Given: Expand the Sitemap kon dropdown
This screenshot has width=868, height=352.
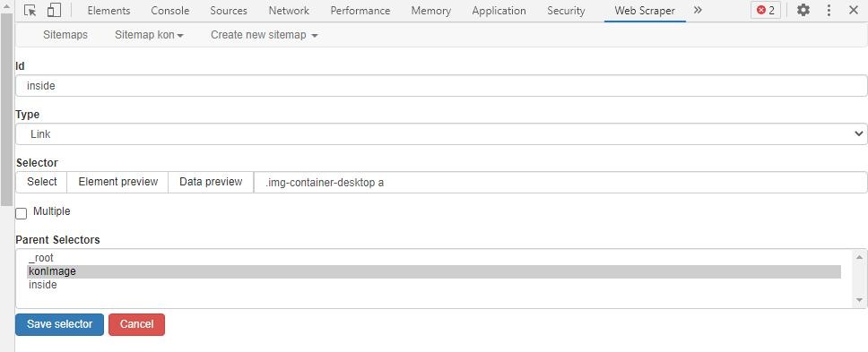Looking at the screenshot, I should 149,35.
